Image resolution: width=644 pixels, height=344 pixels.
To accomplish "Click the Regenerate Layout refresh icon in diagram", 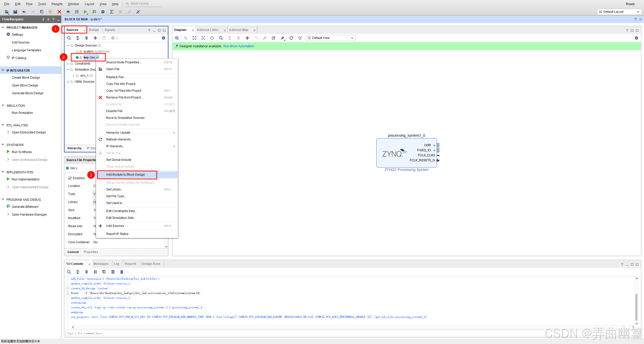I will [x=291, y=38].
